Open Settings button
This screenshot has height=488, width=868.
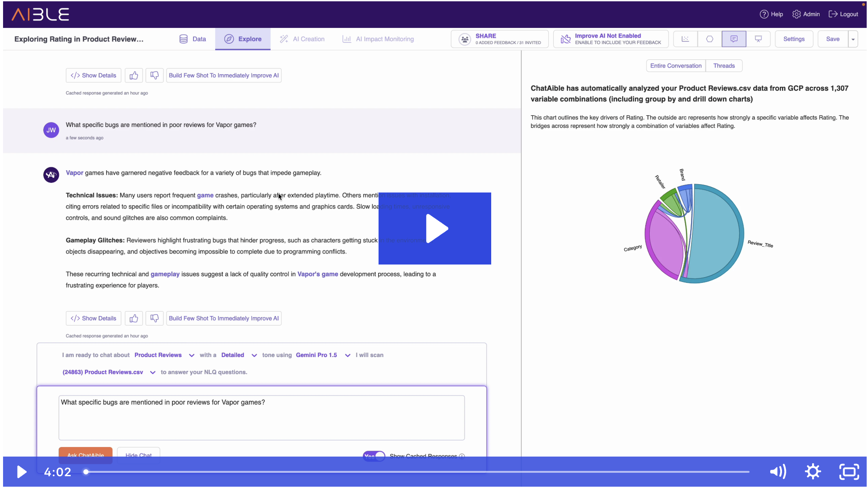point(794,39)
